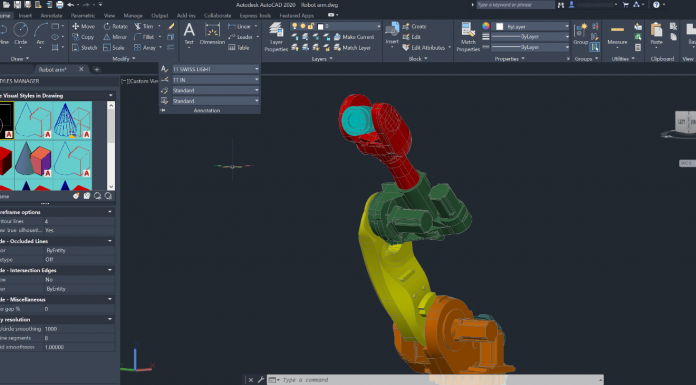Add a new drawing tab with plus button
Screen dimensions: 696x385
click(96, 69)
